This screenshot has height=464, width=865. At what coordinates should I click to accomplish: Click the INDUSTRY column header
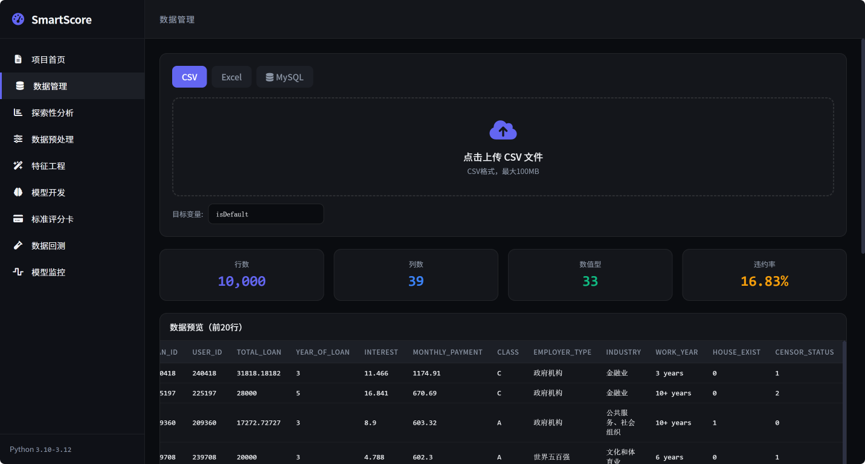tap(623, 352)
